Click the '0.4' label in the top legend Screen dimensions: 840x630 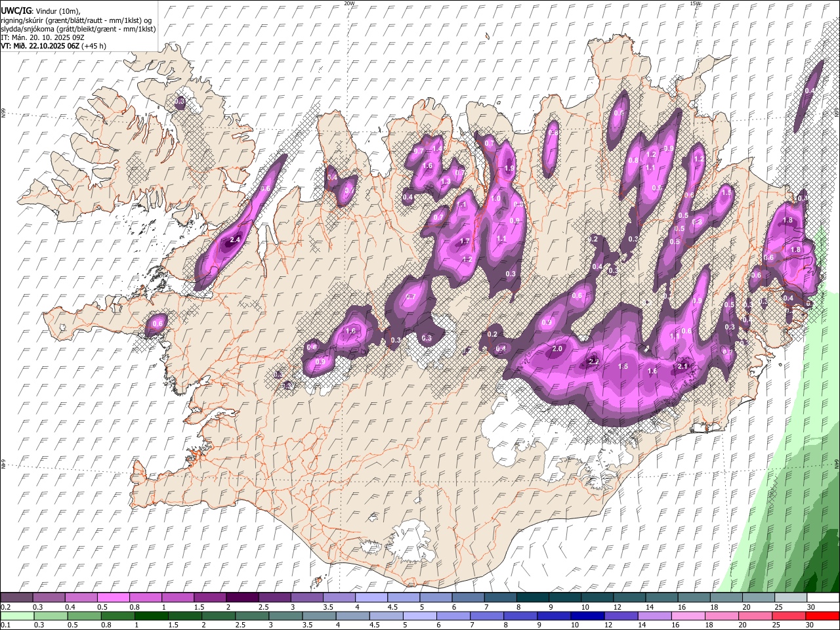[x=70, y=607]
